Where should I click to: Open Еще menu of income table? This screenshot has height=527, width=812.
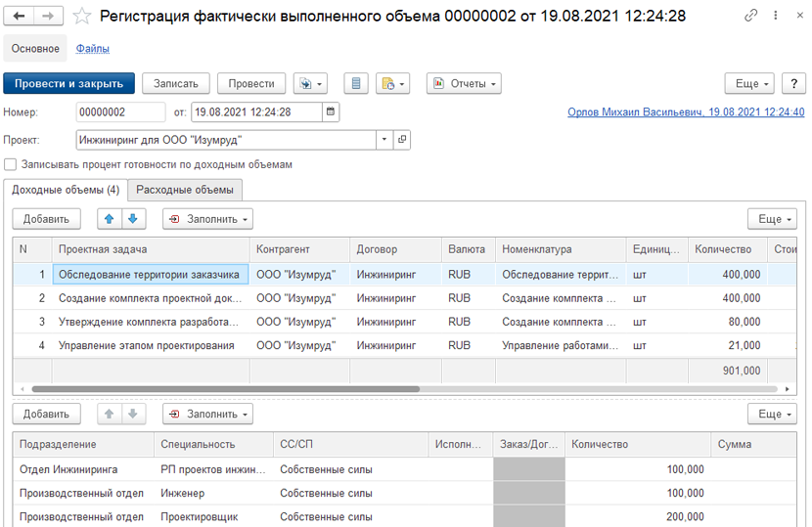[772, 219]
